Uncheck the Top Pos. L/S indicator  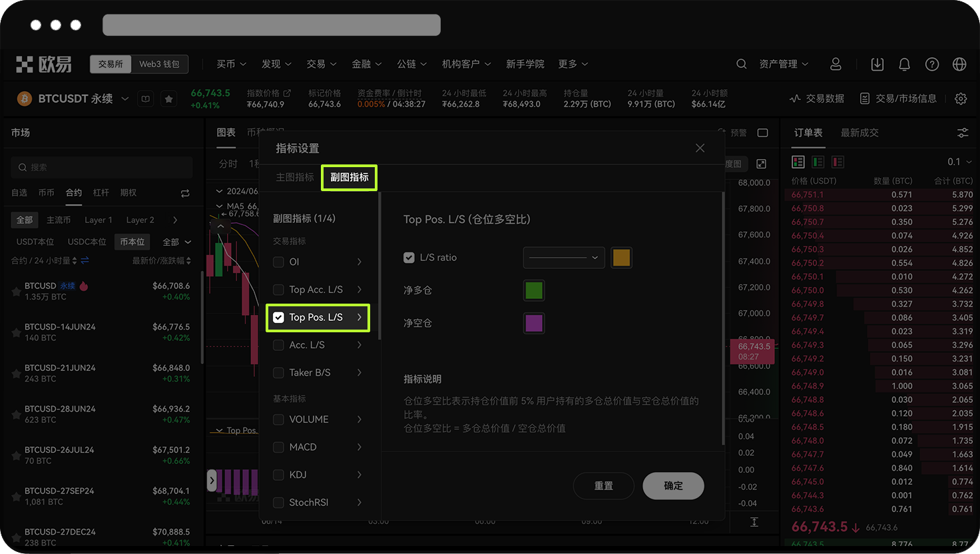click(x=279, y=318)
